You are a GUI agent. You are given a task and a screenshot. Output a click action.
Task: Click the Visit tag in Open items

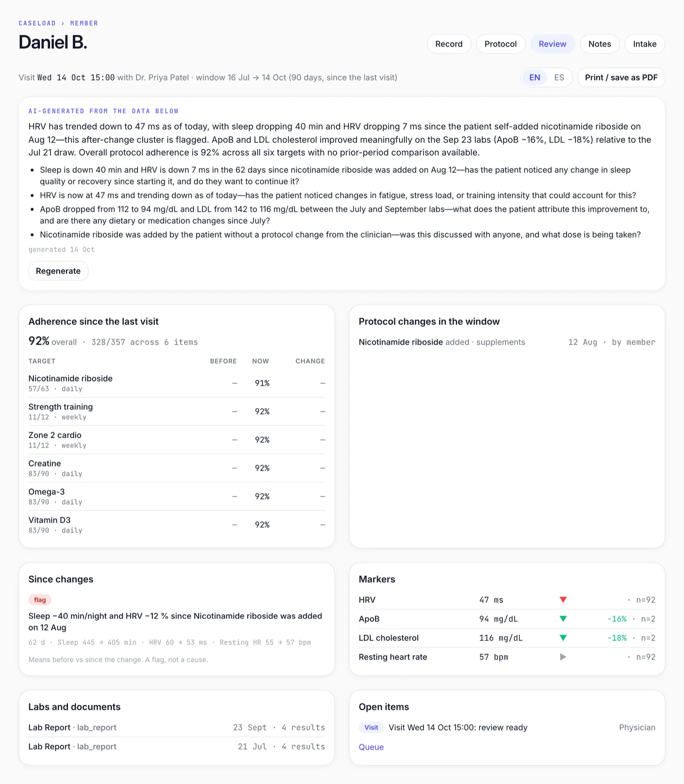pyautogui.click(x=371, y=728)
